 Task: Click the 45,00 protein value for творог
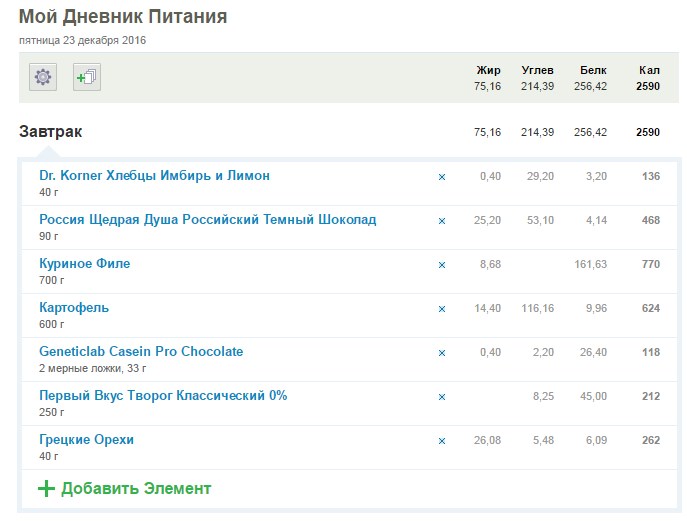pos(593,396)
